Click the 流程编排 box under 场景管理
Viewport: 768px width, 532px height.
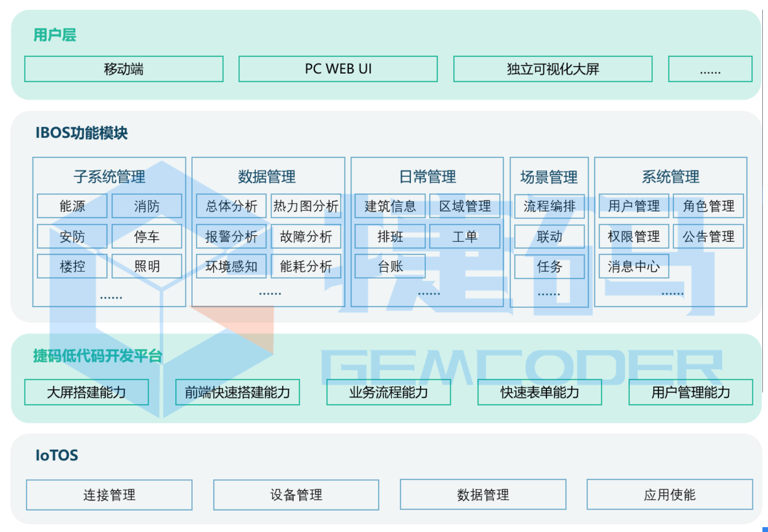(x=549, y=206)
